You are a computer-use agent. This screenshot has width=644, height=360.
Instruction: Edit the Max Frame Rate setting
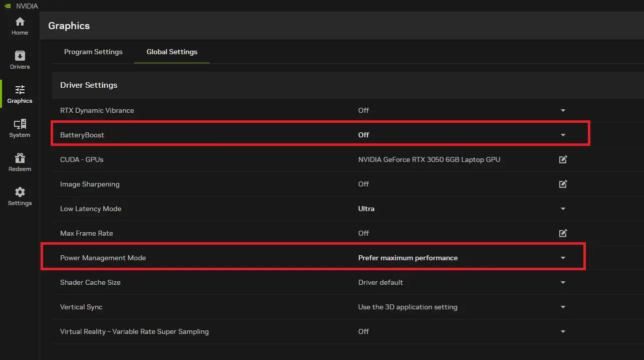coord(563,233)
